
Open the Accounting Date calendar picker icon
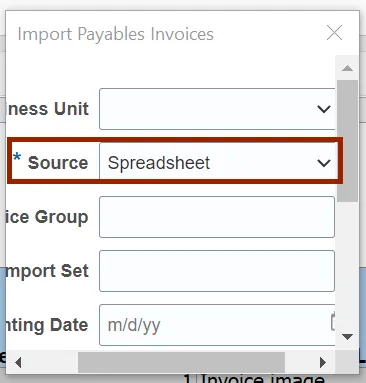[333, 322]
